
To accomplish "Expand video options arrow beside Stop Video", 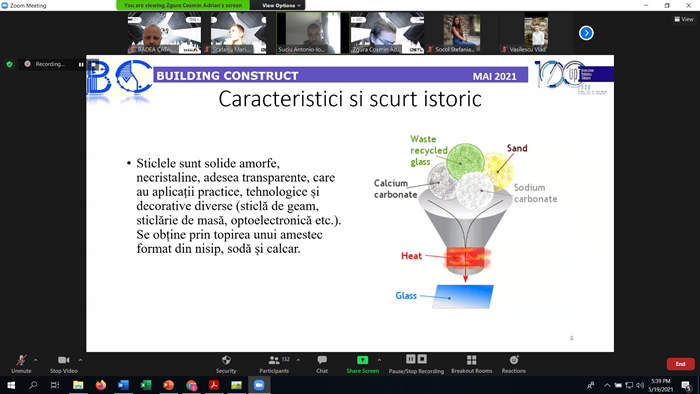I will tap(80, 360).
